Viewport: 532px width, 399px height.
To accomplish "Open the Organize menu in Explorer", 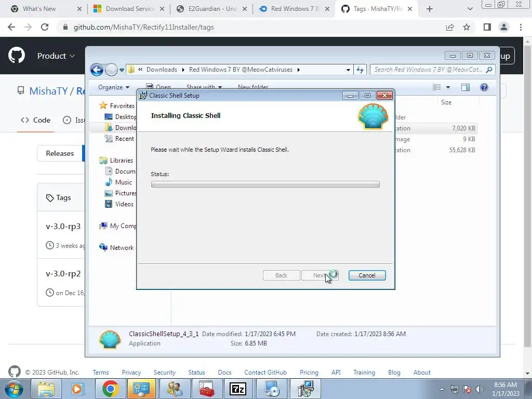I will click(114, 87).
